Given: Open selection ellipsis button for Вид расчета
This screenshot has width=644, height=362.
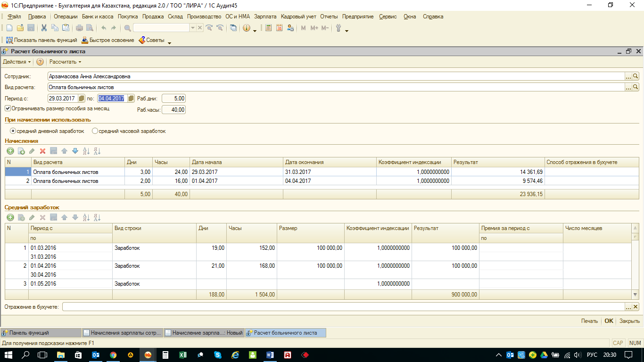Looking at the screenshot, I should pos(628,87).
